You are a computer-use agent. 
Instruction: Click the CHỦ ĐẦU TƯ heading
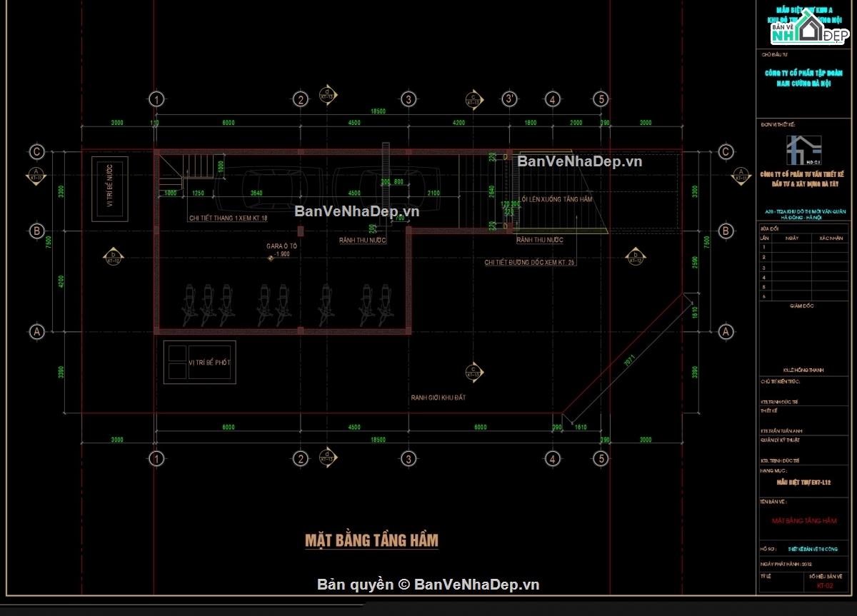click(x=773, y=54)
